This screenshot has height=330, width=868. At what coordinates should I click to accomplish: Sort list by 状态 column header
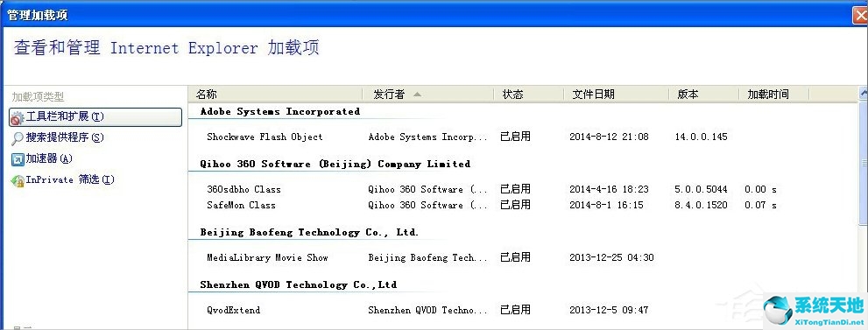point(529,95)
